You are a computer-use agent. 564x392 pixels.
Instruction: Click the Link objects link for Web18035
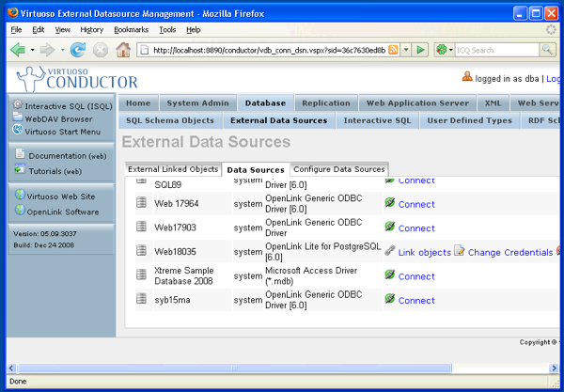click(x=425, y=253)
